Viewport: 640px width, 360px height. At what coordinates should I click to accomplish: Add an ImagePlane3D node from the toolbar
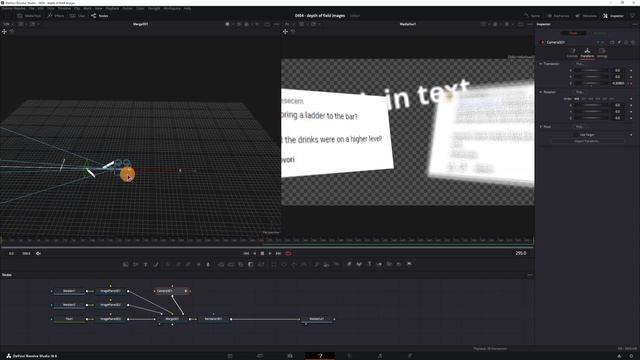point(349,264)
